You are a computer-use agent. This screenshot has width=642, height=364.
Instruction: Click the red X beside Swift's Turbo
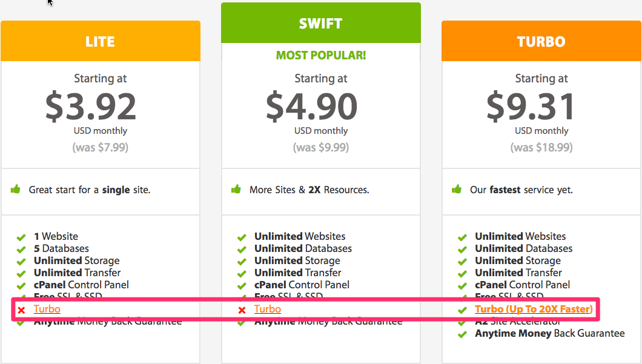click(x=242, y=310)
